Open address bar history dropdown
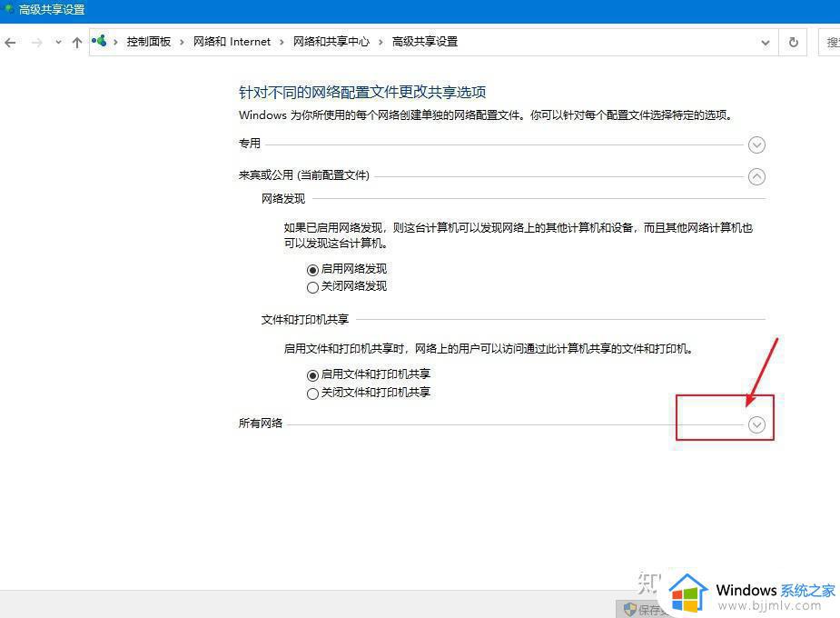This screenshot has width=840, height=618. tap(766, 43)
